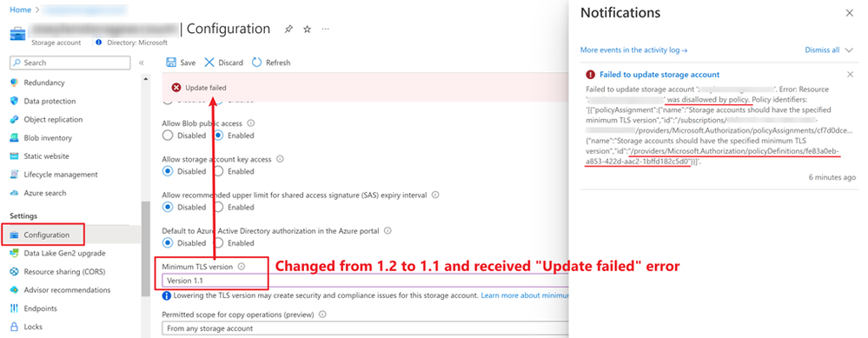Select Enabled for storage account key access
This screenshot has height=338, width=868.
pyautogui.click(x=219, y=171)
